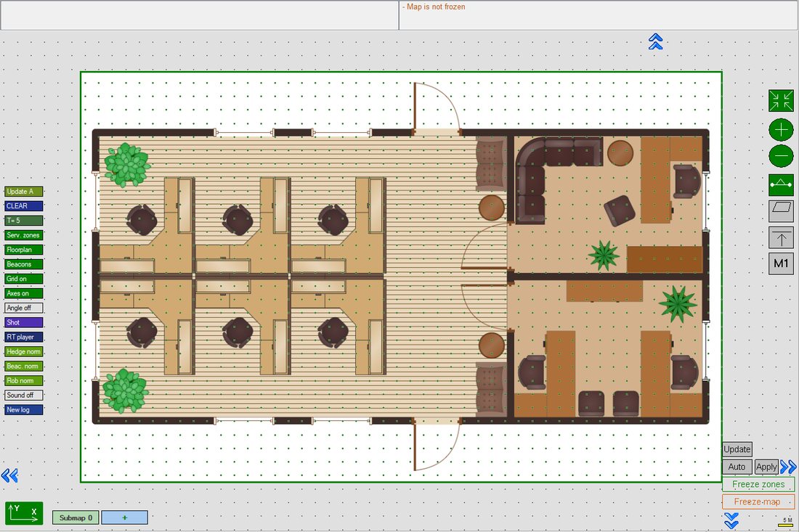
Task: Click the M1 icon button
Action: tap(781, 263)
